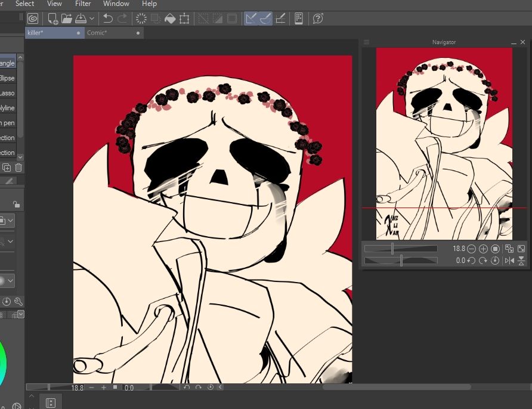Click the Deselect icon
Screen dimensions: 532x409
coord(203,18)
